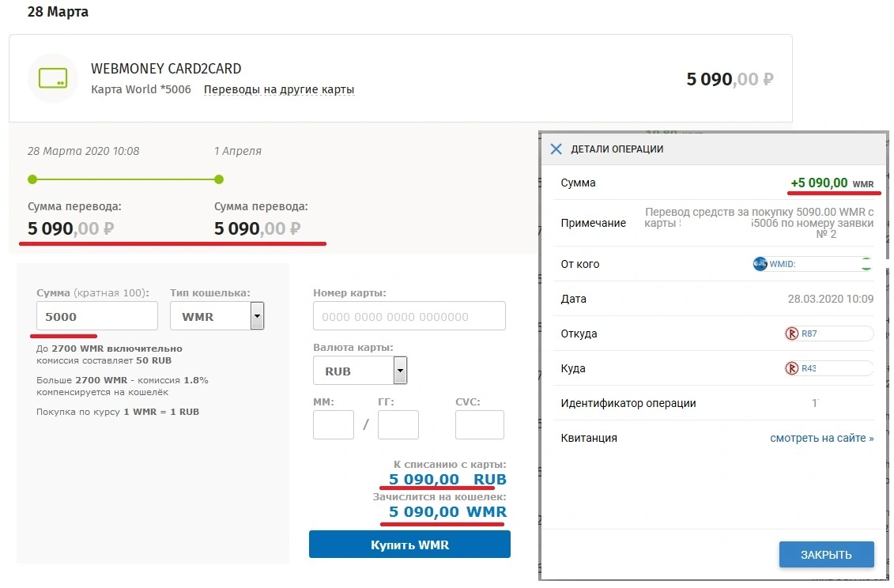
Task: Click the Сумма input field containing 5000
Action: point(97,316)
